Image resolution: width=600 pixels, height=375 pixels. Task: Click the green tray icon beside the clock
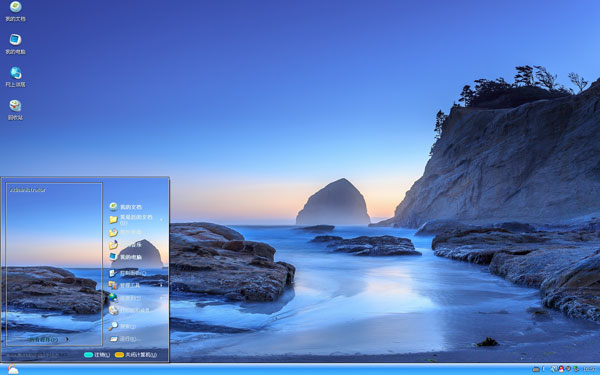tap(576, 369)
